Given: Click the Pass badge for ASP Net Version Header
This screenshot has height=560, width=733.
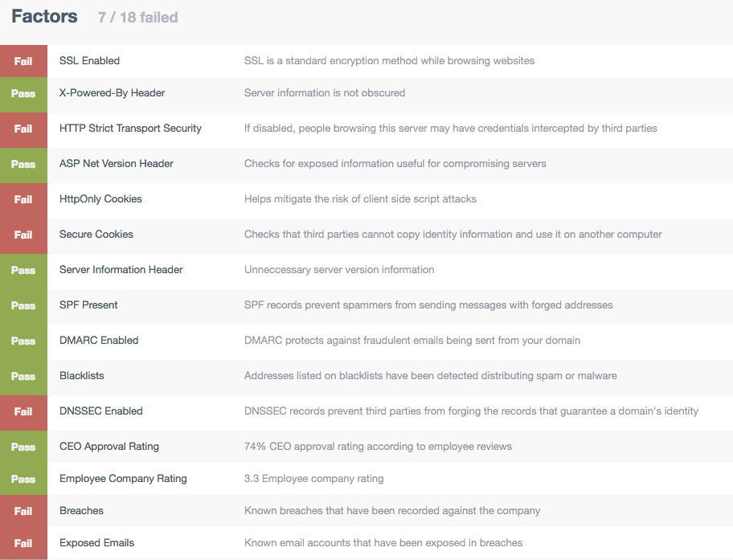Looking at the screenshot, I should [23, 164].
